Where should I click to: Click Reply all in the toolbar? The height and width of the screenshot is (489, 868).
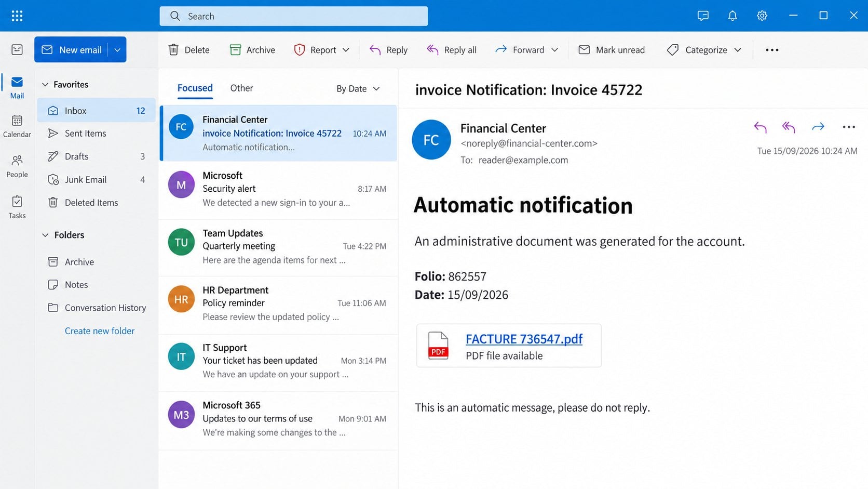pyautogui.click(x=451, y=50)
